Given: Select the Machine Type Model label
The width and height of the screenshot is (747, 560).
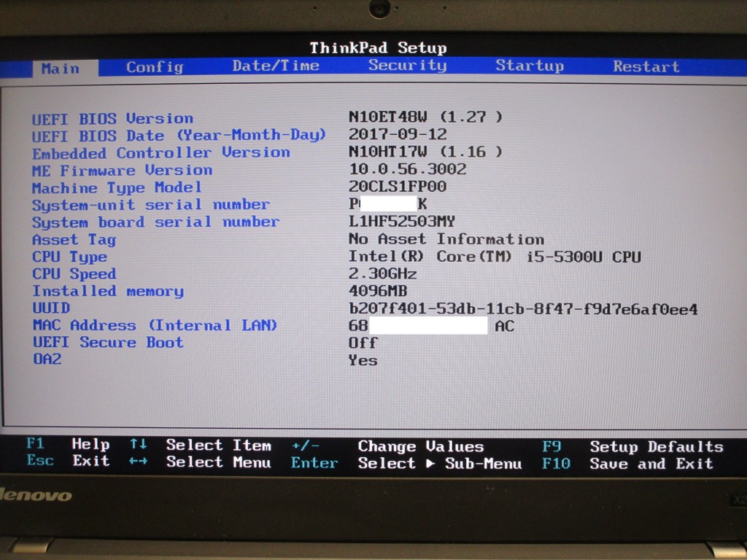Looking at the screenshot, I should pos(117,187).
